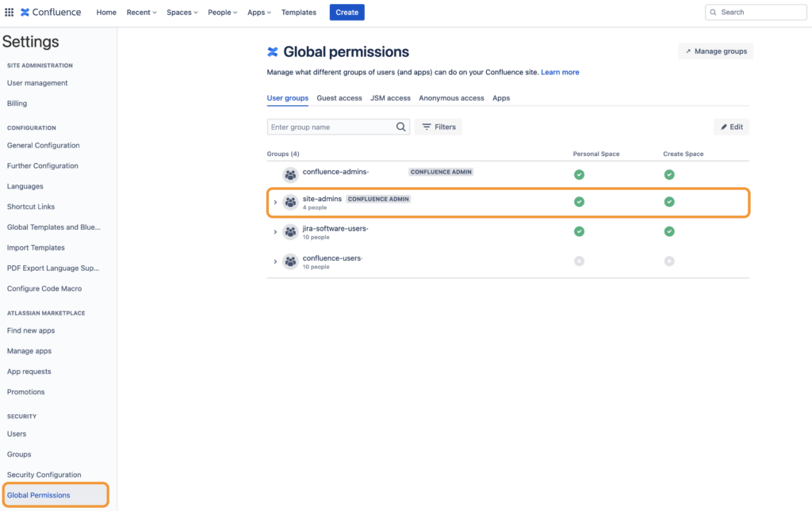Expand the confluence-users group row

click(x=275, y=261)
